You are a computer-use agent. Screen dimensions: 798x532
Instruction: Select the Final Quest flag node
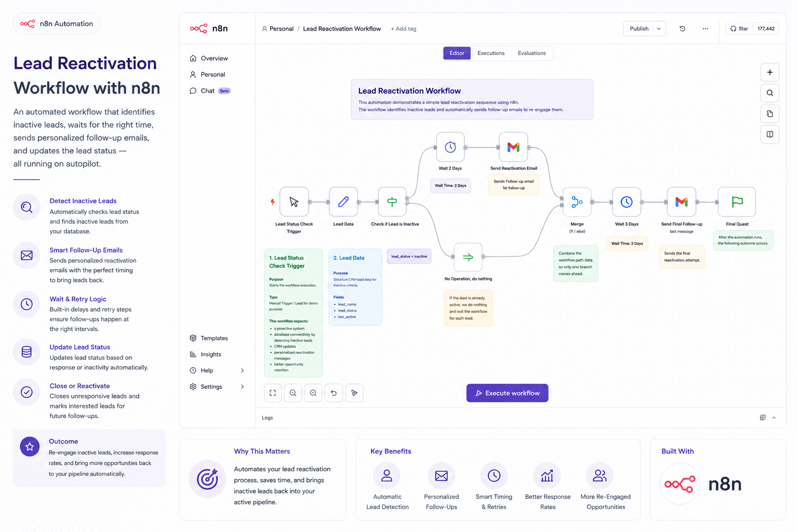737,202
